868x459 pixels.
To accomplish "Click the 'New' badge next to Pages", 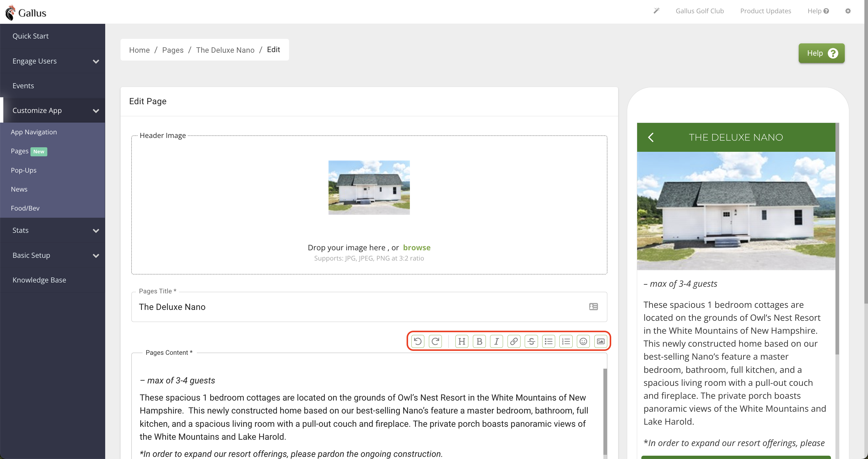I will coord(39,151).
